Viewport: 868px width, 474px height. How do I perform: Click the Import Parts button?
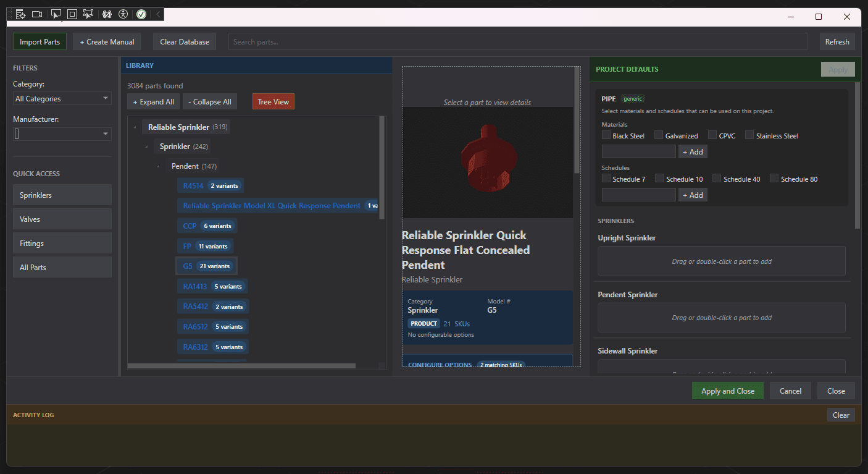click(x=40, y=41)
